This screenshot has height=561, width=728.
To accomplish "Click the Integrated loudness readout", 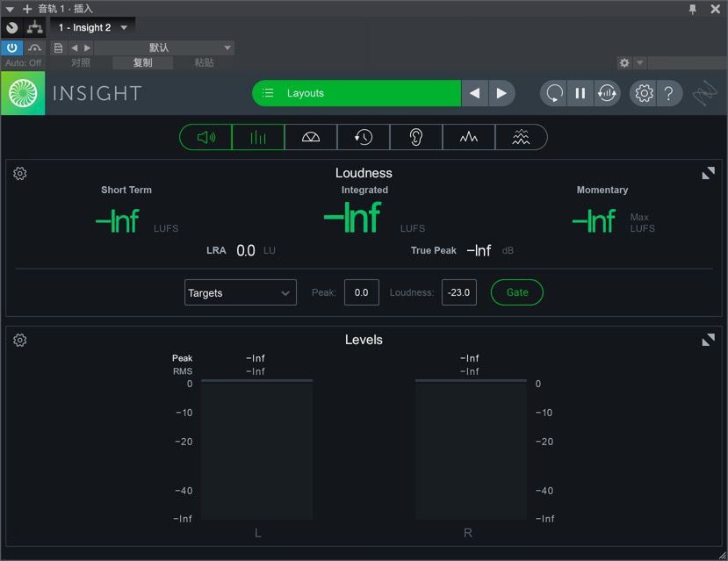I will click(353, 217).
